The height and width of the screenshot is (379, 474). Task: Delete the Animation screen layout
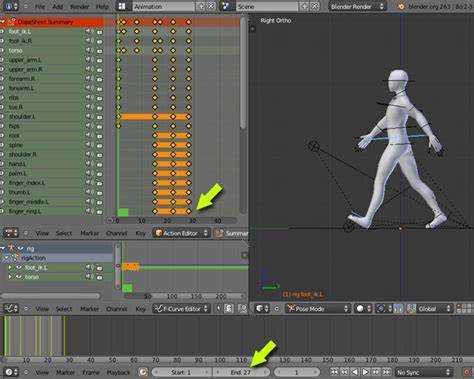(x=211, y=6)
